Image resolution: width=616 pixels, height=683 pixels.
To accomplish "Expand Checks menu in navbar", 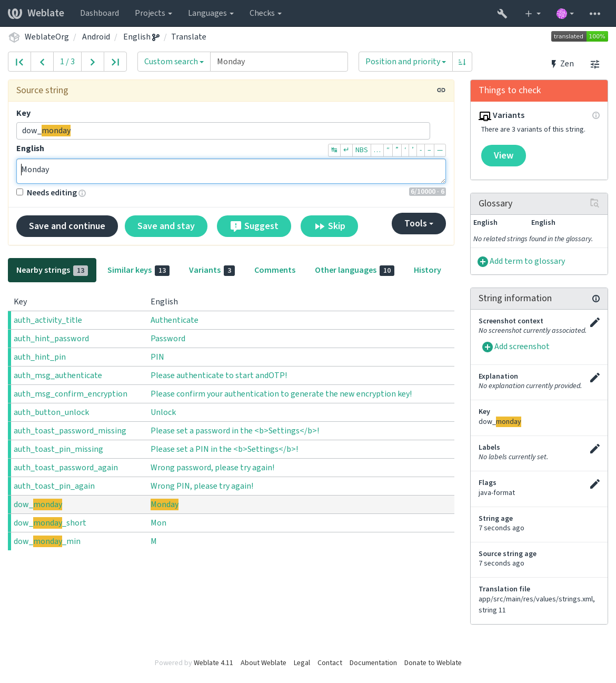I will coord(265,13).
